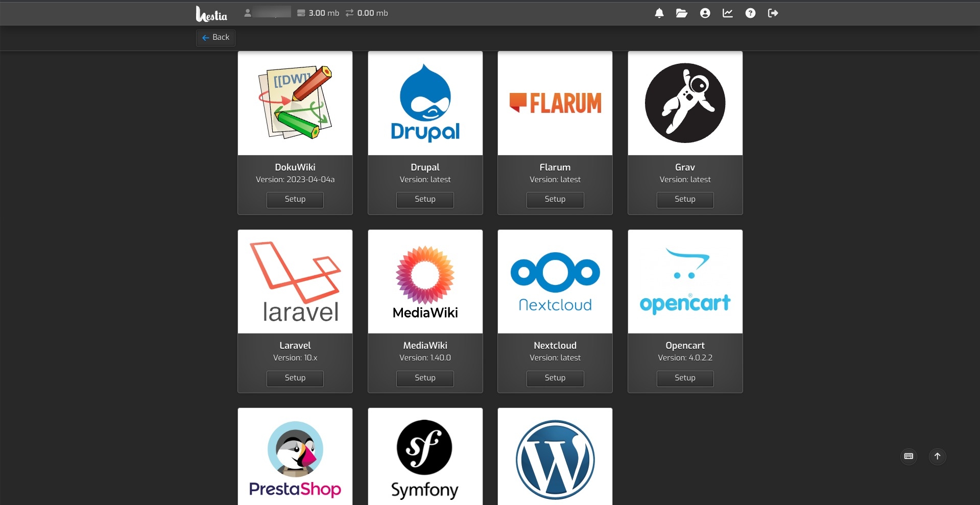
Task: Click the Flarum card title text
Action: [555, 167]
